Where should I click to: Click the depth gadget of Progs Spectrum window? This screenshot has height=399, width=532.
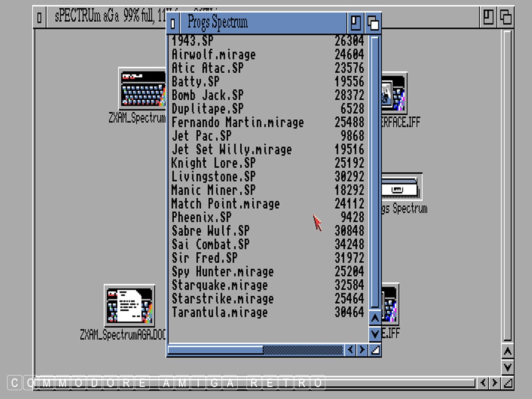(373, 23)
